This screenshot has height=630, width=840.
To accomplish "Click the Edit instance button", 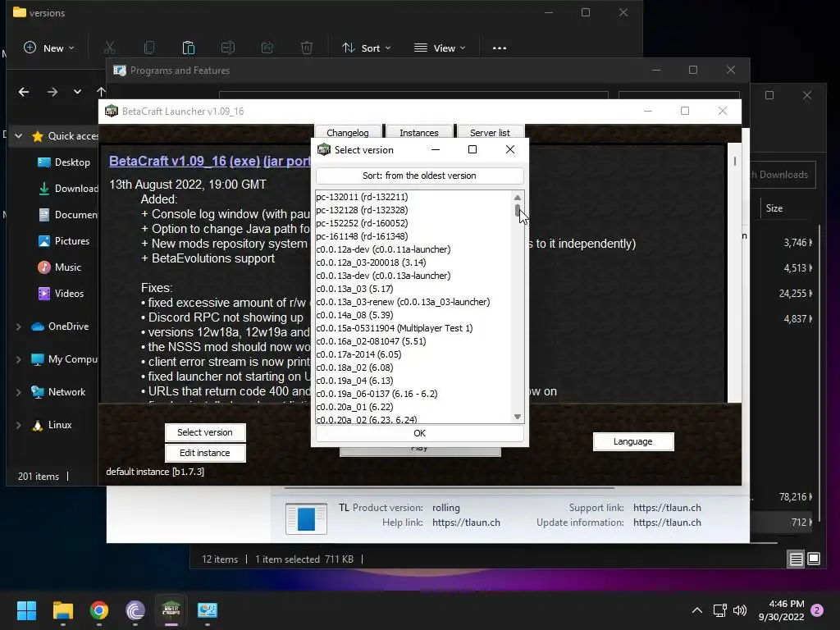I will point(205,453).
